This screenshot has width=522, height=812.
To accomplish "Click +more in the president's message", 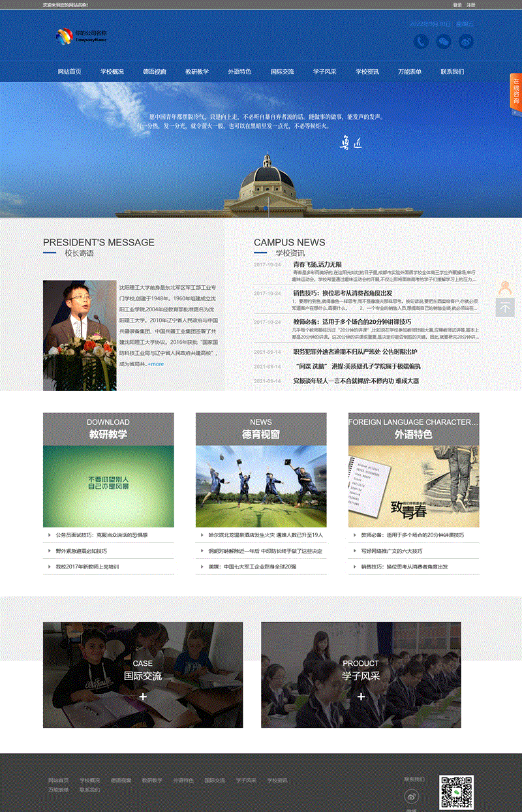I will [156, 364].
